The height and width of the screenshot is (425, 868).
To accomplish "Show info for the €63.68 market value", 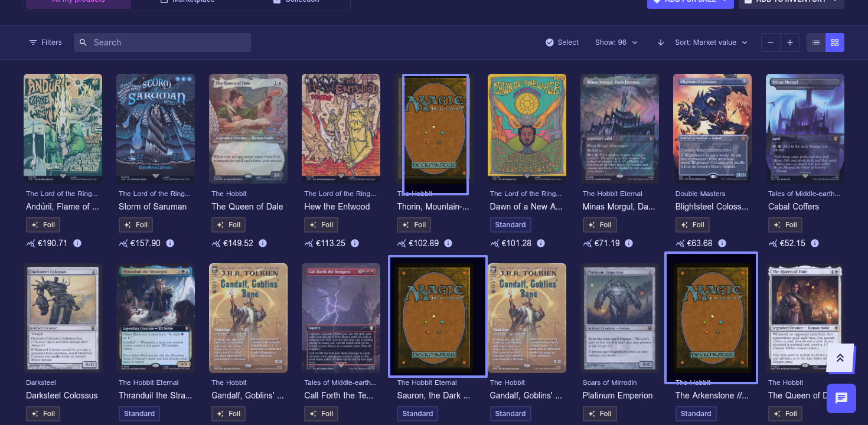I will click(722, 243).
